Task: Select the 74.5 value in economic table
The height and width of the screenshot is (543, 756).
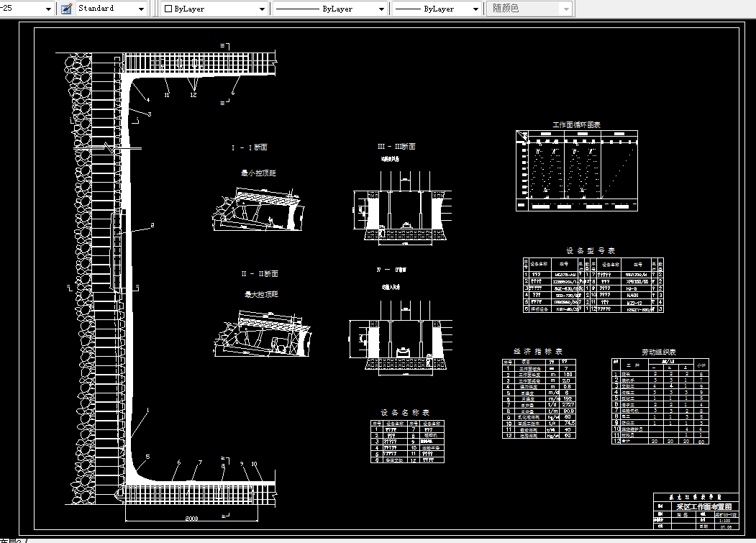Action: pos(570,423)
